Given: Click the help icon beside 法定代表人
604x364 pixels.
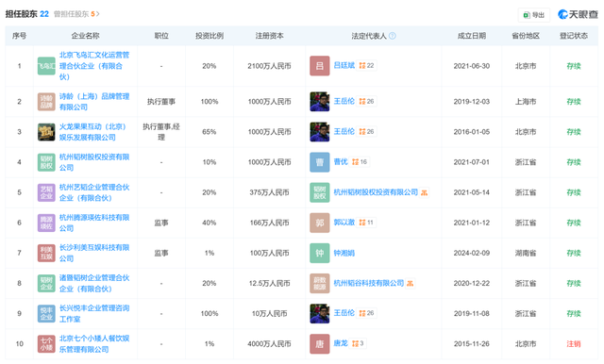Looking at the screenshot, I should 393,36.
